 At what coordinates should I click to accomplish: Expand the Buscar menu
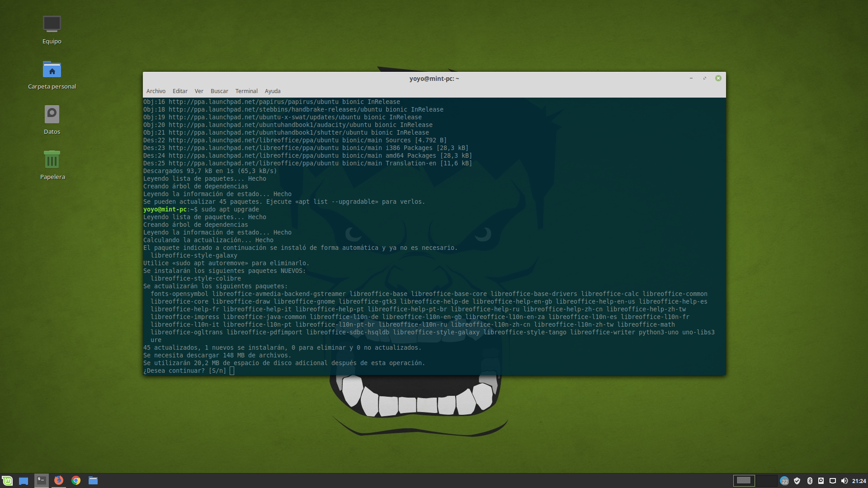pos(219,91)
